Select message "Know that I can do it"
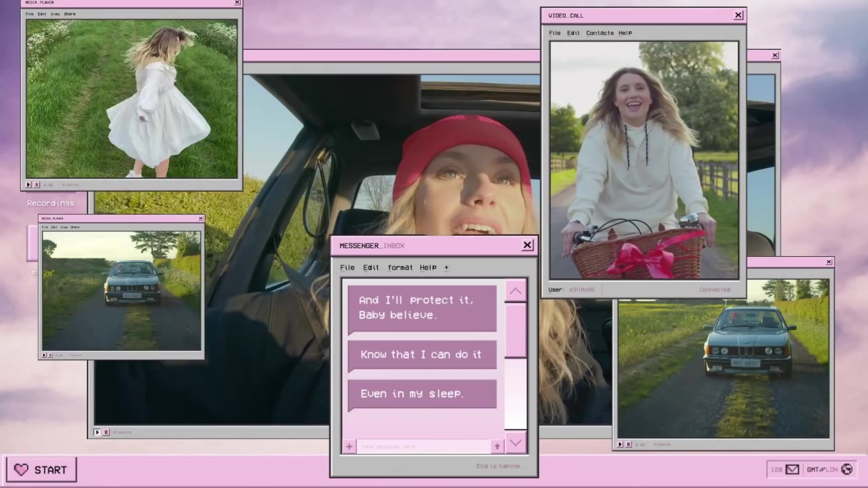 (422, 354)
